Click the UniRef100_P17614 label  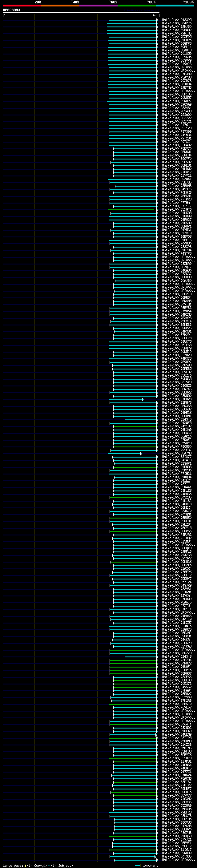click(177, 125)
